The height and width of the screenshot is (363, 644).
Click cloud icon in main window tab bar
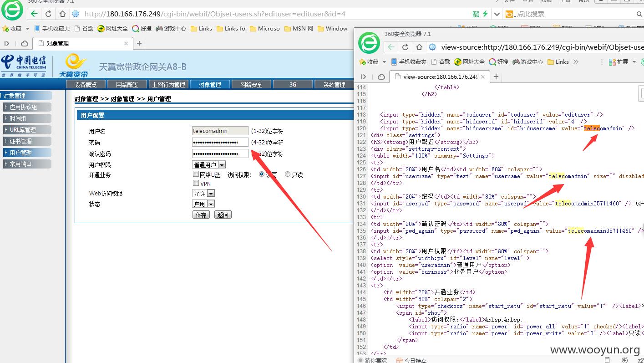(25, 43)
